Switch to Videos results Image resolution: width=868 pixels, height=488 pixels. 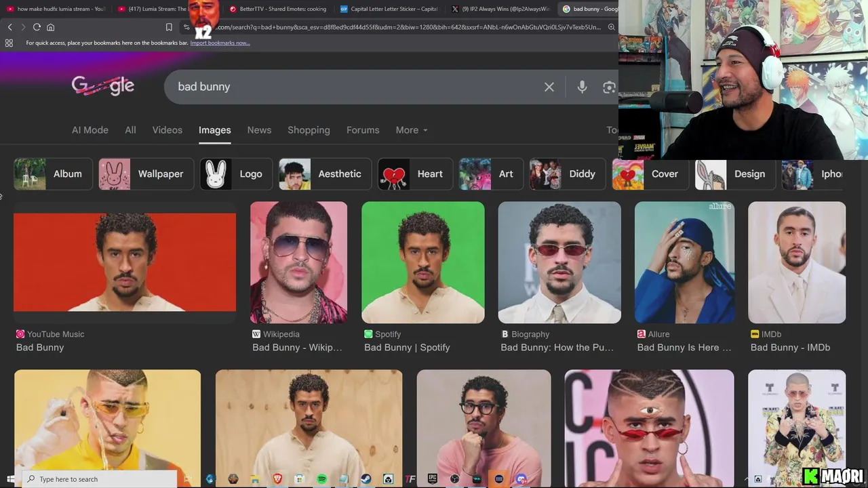point(167,130)
